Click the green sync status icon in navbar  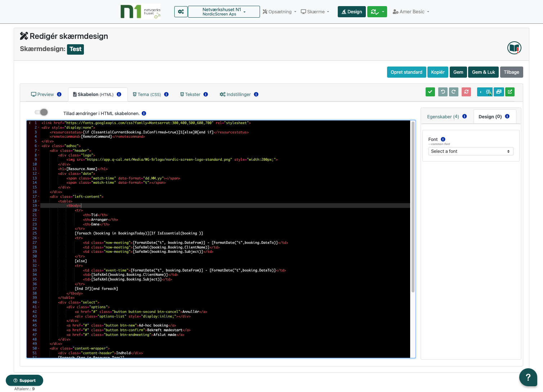[x=374, y=12]
